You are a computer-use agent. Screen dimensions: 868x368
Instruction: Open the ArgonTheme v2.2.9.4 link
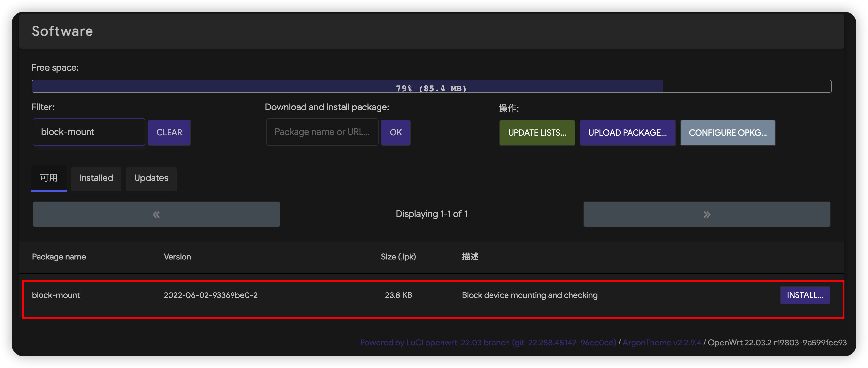click(661, 343)
